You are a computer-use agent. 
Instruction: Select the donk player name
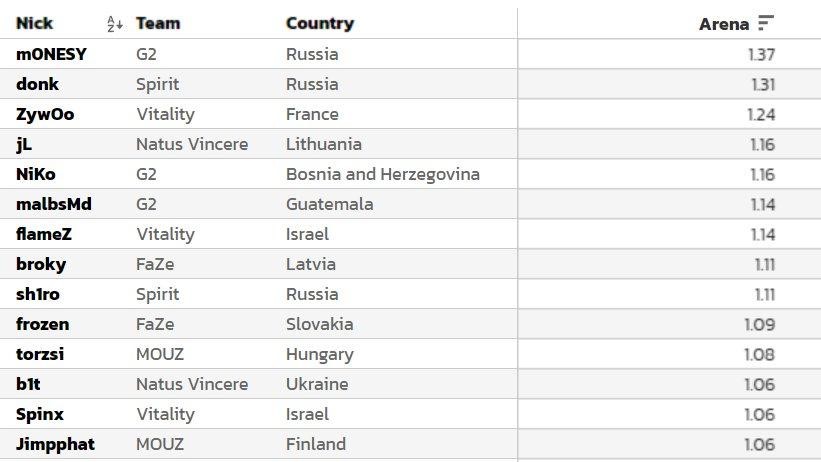click(37, 84)
